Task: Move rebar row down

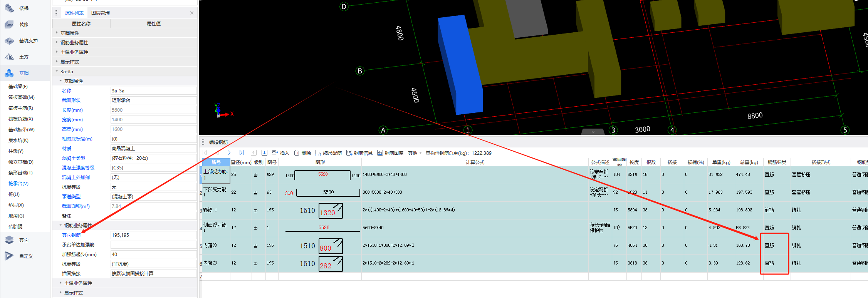Action: tap(265, 153)
